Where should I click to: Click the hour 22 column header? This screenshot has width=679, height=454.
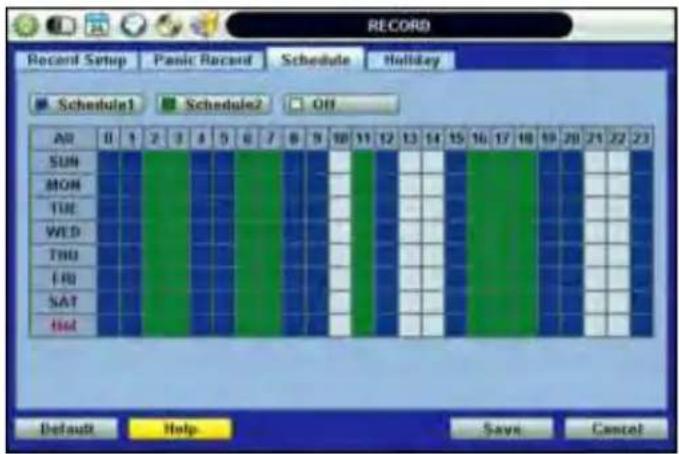click(618, 139)
